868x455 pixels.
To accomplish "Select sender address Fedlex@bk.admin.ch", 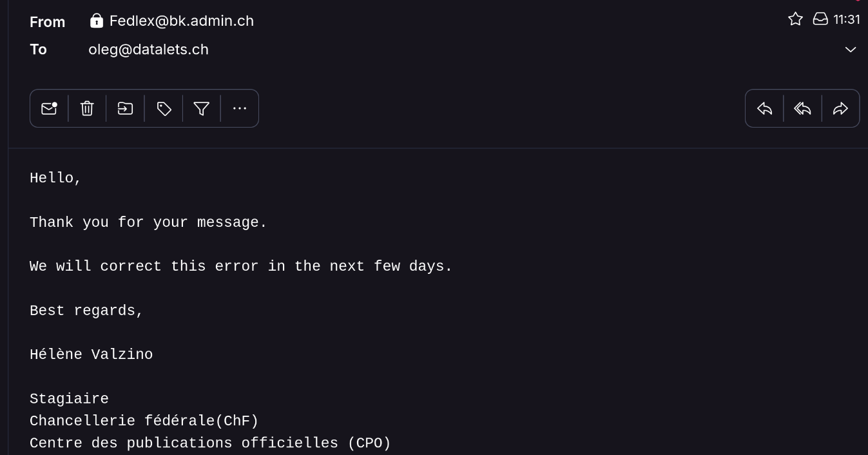I will click(182, 21).
